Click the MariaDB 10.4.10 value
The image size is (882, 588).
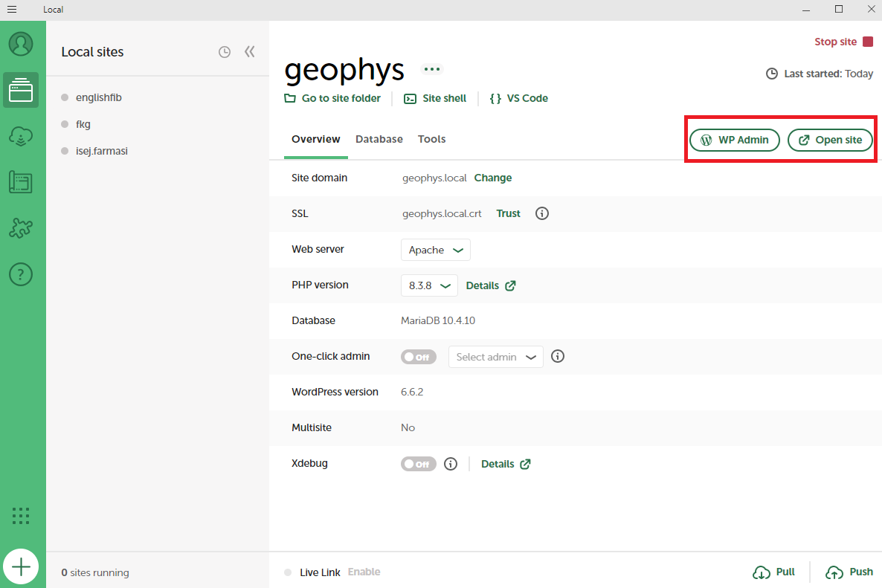point(437,320)
